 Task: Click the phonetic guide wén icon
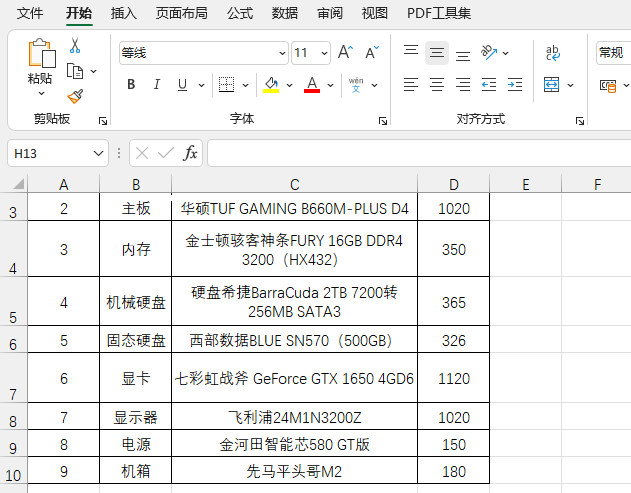coord(356,85)
